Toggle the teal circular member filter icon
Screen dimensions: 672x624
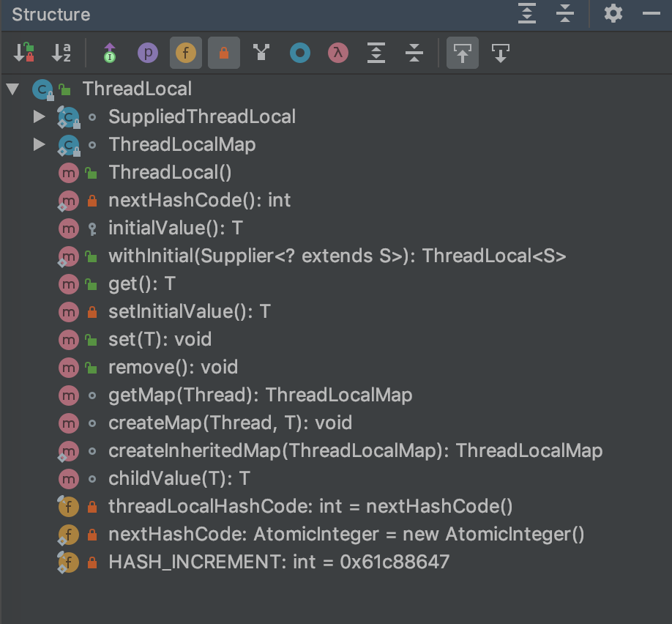[299, 53]
